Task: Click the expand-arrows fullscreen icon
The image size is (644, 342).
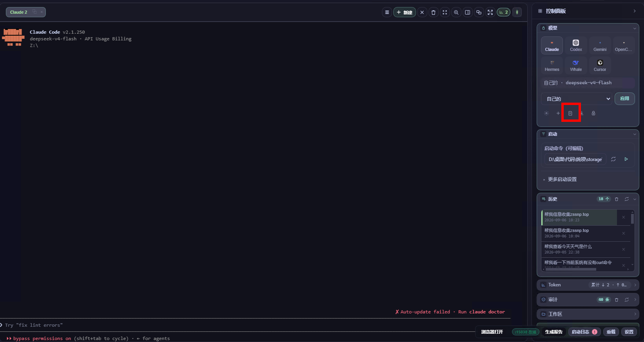Action: click(x=490, y=12)
